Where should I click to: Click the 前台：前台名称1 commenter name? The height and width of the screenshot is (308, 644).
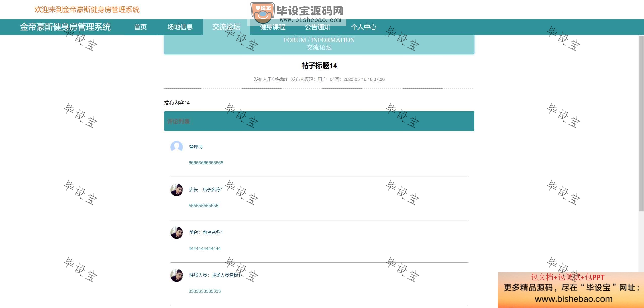tap(206, 232)
